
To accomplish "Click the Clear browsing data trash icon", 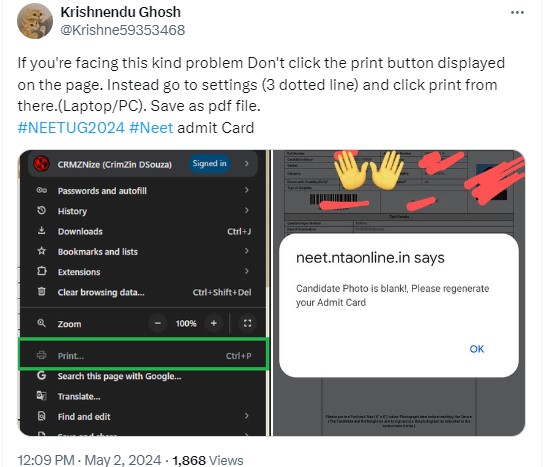I will click(41, 292).
